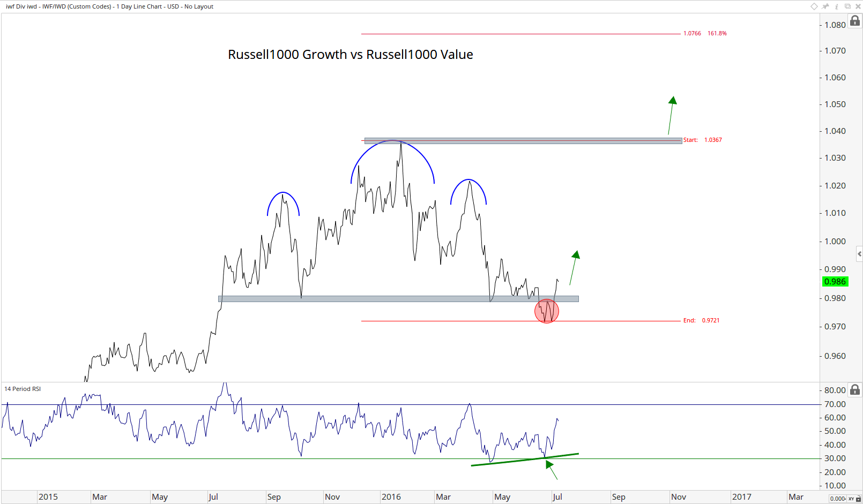
Task: Click the green 0.986 current price label
Action: tap(835, 282)
